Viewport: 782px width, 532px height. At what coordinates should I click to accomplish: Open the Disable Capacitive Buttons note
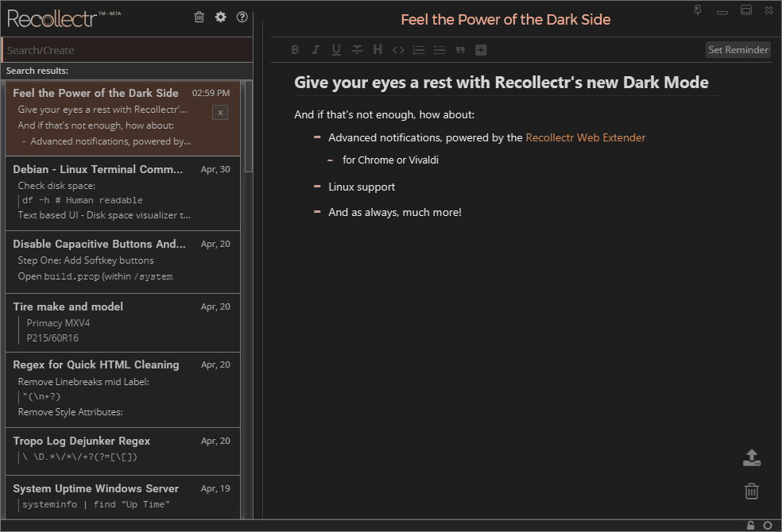pos(122,262)
